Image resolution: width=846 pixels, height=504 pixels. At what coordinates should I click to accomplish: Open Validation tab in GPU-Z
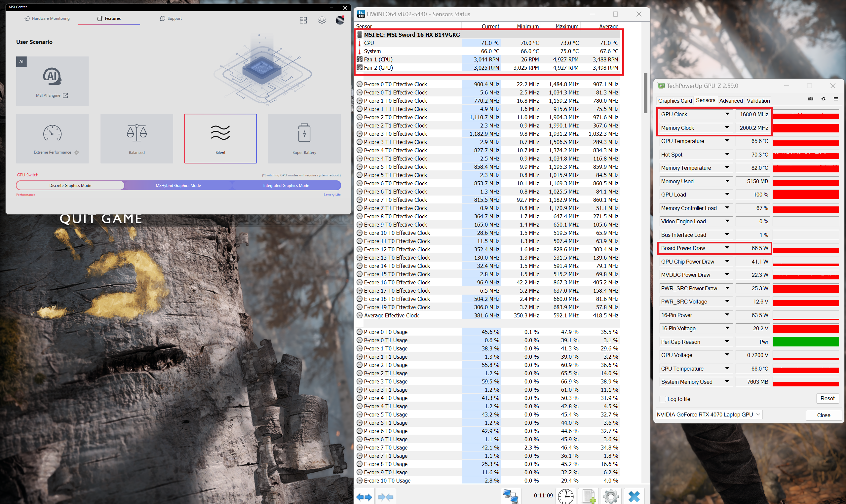click(x=758, y=100)
